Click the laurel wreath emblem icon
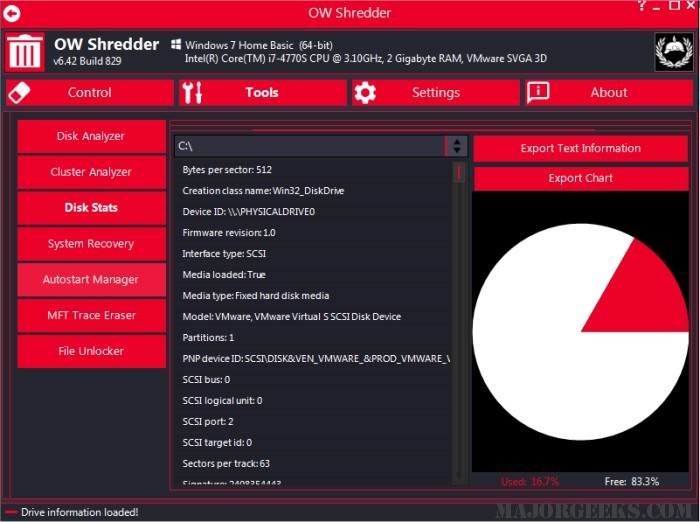 tap(674, 52)
